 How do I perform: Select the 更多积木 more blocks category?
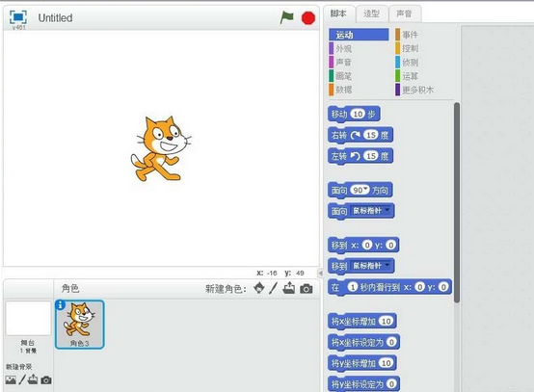pos(414,90)
